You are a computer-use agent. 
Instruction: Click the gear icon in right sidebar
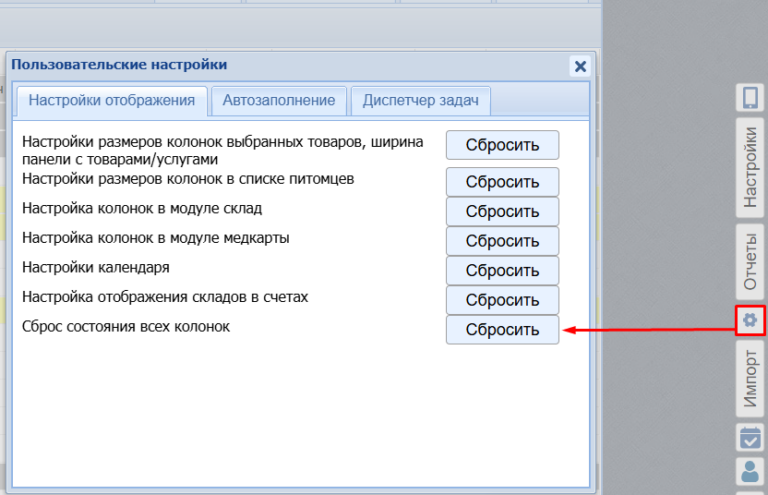click(750, 320)
